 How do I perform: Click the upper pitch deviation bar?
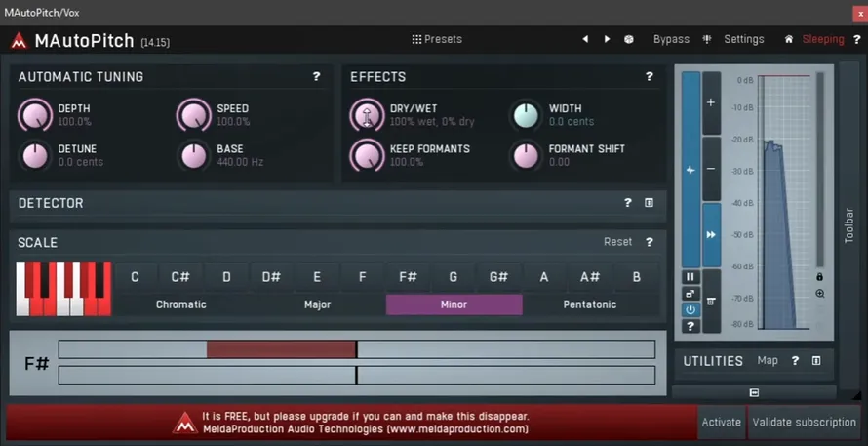357,349
